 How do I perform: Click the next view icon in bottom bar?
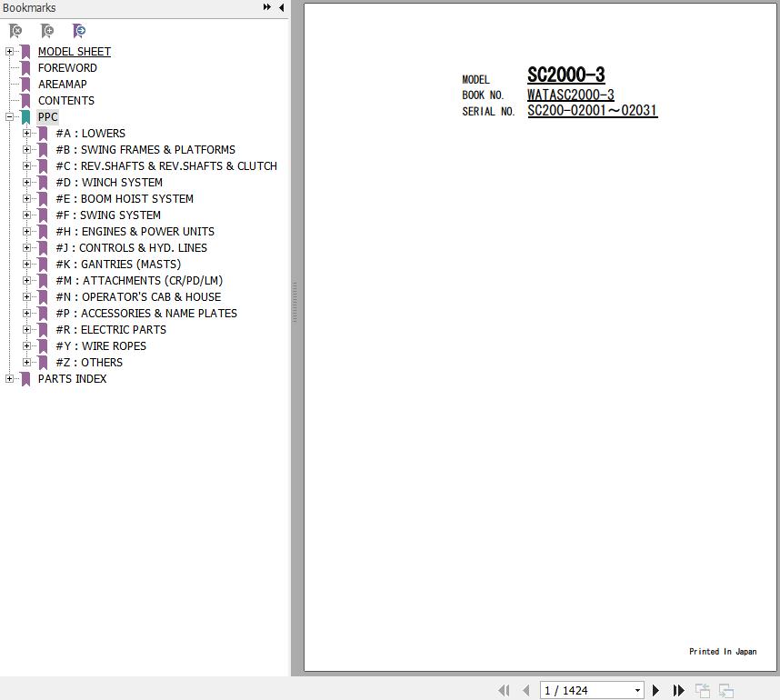point(726,690)
